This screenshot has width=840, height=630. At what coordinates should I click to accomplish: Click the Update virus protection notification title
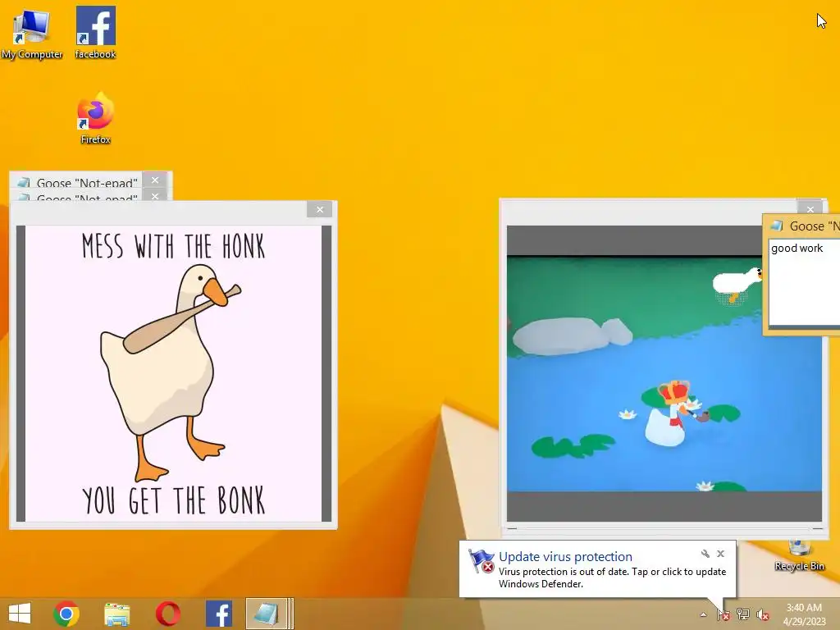(565, 557)
